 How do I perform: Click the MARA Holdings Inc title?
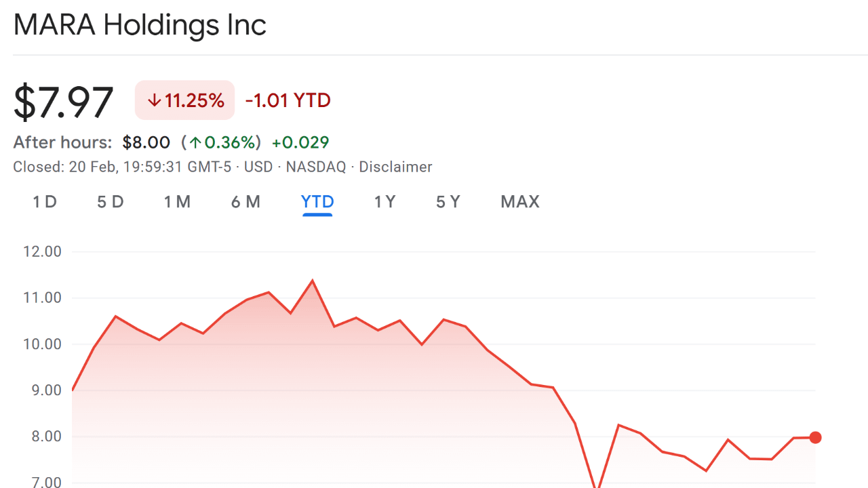(140, 25)
